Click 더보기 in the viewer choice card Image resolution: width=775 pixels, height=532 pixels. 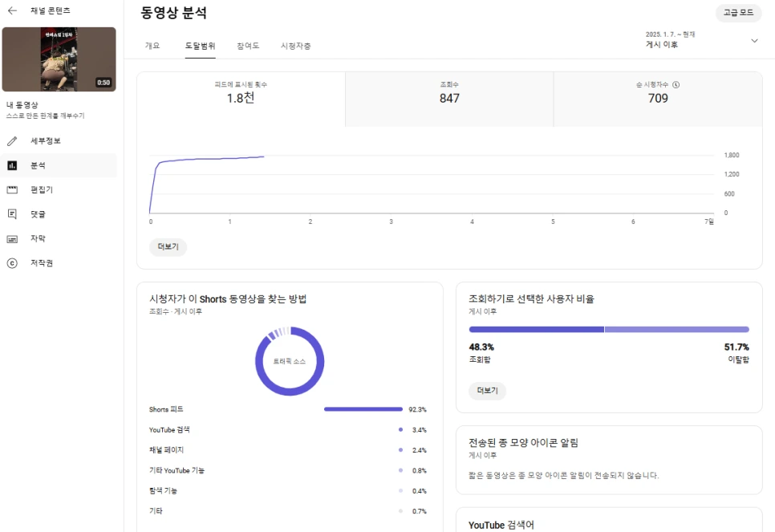coord(487,391)
